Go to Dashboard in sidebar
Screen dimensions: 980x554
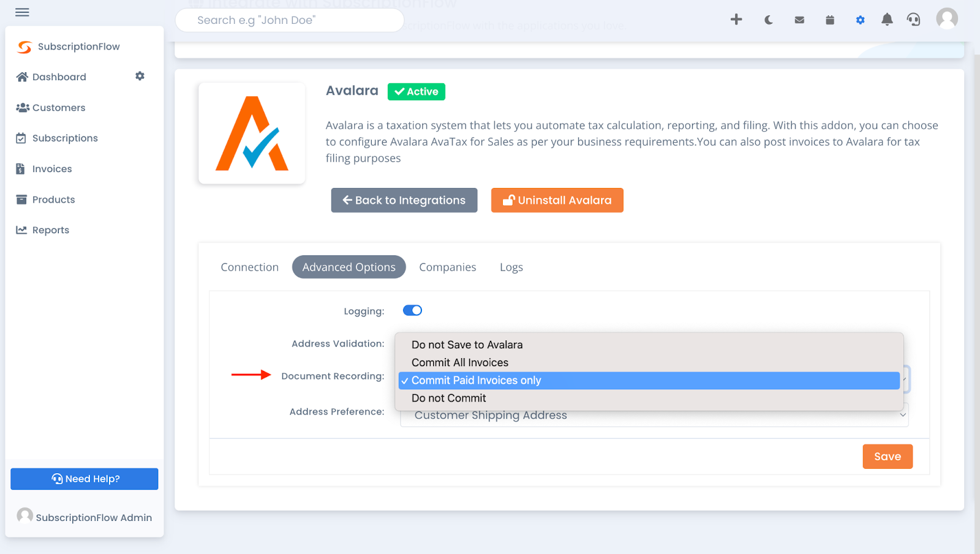click(x=59, y=77)
